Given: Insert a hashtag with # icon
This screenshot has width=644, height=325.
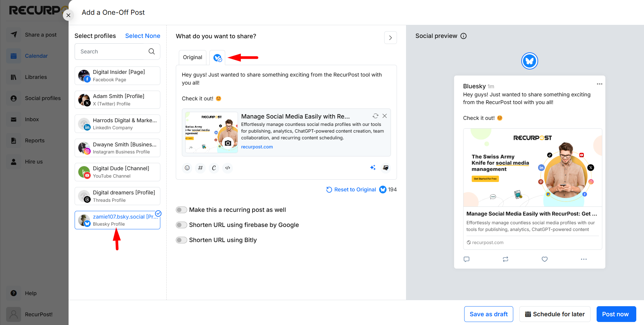Looking at the screenshot, I should tap(200, 168).
